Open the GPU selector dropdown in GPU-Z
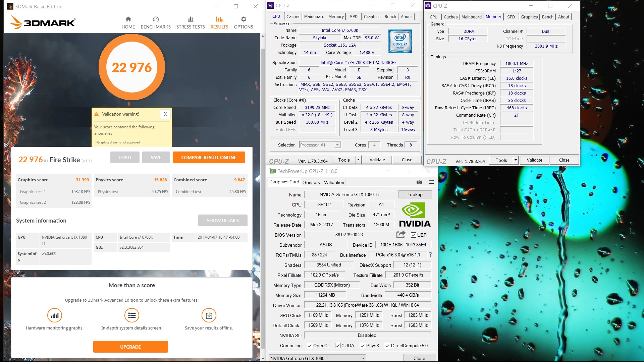This screenshot has height=362, width=644. click(x=317, y=358)
